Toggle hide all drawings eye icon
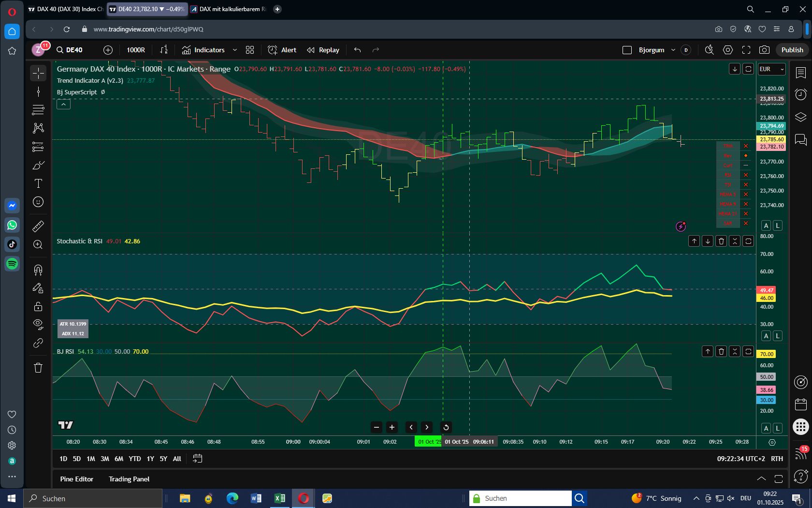The height and width of the screenshot is (508, 812). tap(38, 324)
